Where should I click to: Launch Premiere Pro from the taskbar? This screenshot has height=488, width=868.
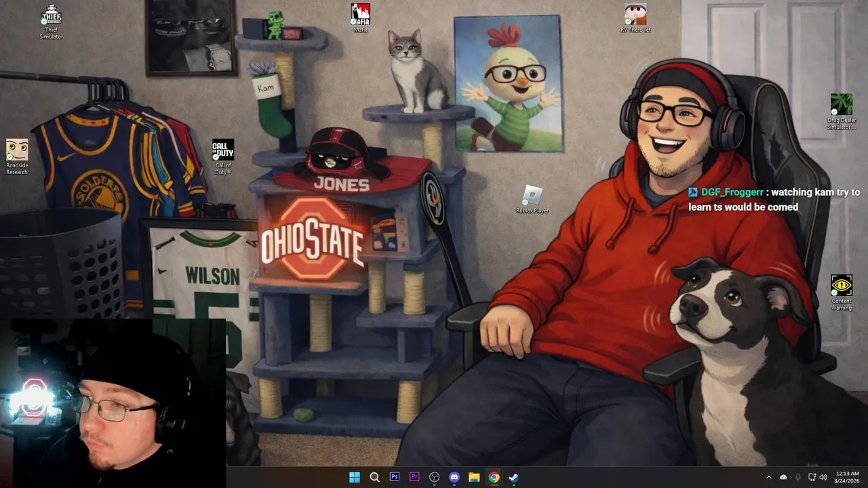(x=414, y=477)
